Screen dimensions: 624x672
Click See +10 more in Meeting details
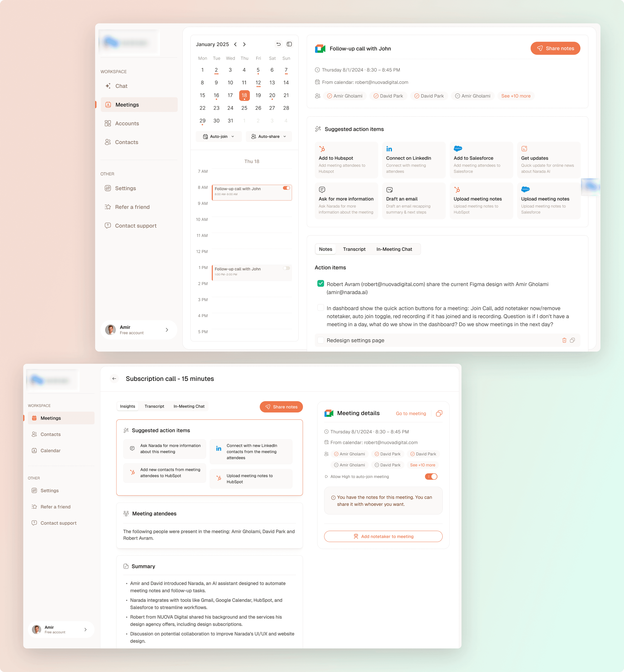coord(422,465)
